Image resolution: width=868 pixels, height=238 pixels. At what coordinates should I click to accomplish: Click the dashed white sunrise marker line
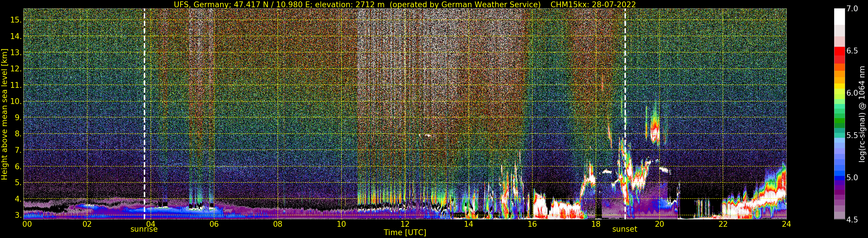[144, 114]
